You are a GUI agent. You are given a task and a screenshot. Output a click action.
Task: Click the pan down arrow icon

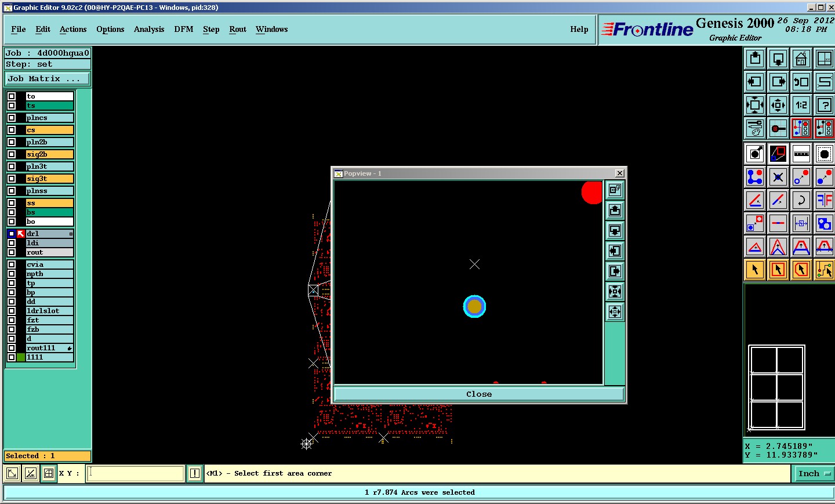(x=778, y=59)
